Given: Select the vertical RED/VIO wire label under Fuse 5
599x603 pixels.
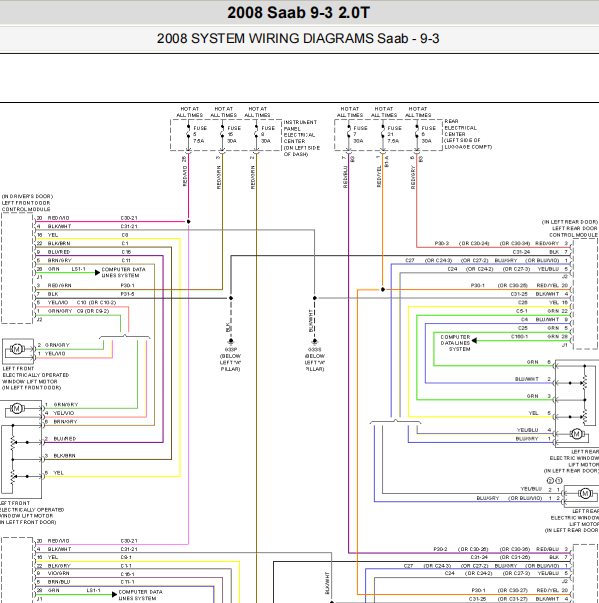Looking at the screenshot, I should 185,176.
